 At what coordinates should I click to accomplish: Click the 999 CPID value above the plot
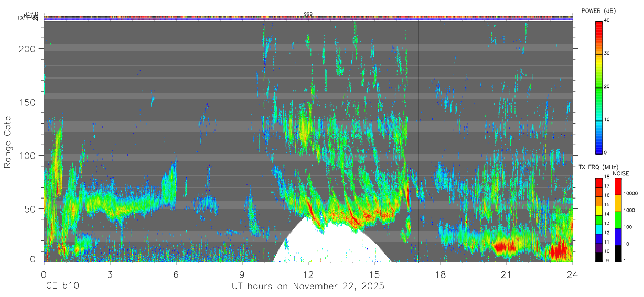(308, 14)
